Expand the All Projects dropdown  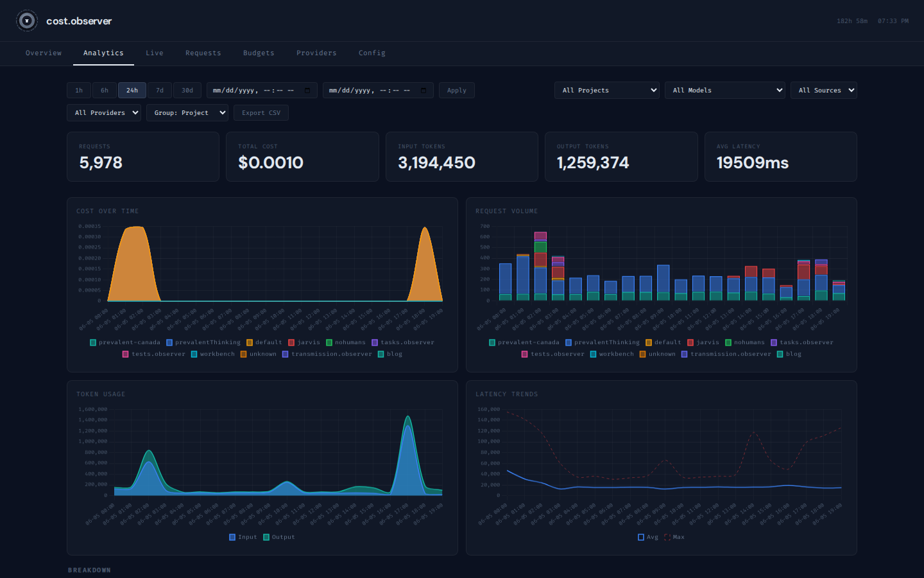(x=607, y=91)
